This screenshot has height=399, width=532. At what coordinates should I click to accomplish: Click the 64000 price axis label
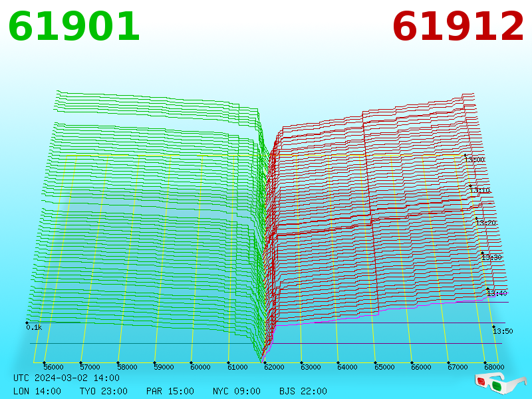click(347, 367)
